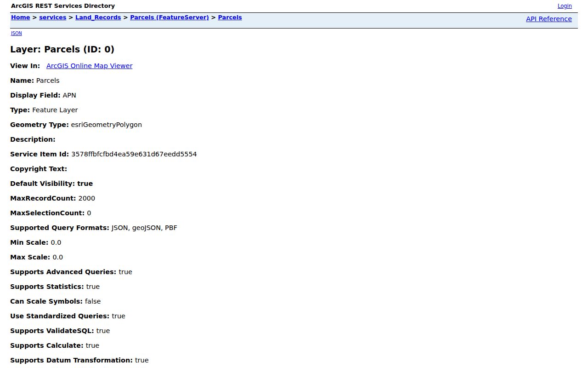Navigate to Land_Records folder breadcrumb
588x368 pixels.
point(98,17)
